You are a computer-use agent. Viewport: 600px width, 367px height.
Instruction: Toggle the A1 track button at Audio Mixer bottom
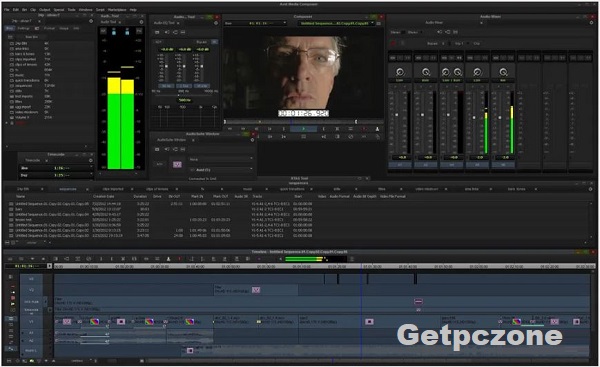[400, 165]
